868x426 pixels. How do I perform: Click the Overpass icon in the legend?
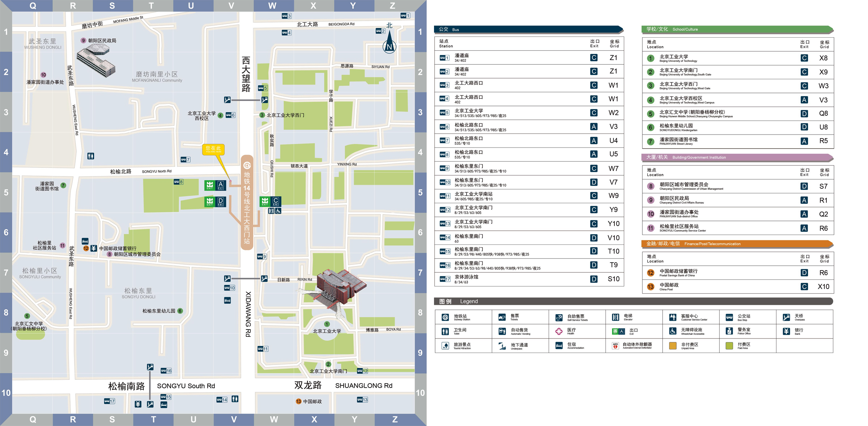(x=786, y=318)
